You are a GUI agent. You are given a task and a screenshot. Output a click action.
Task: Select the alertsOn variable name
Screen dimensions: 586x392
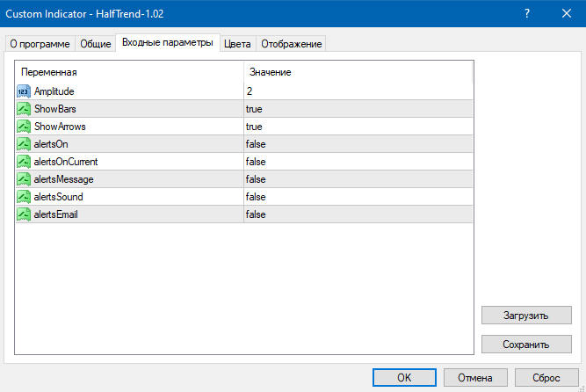point(51,144)
